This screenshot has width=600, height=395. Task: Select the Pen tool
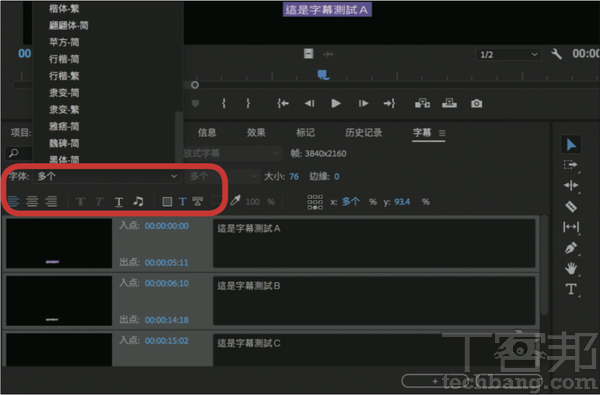pyautogui.click(x=571, y=248)
